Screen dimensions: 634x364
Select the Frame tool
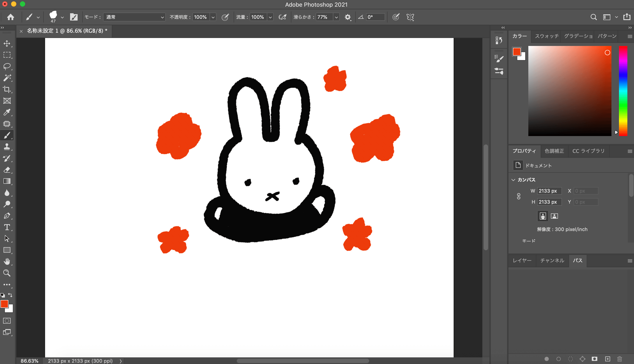(7, 101)
